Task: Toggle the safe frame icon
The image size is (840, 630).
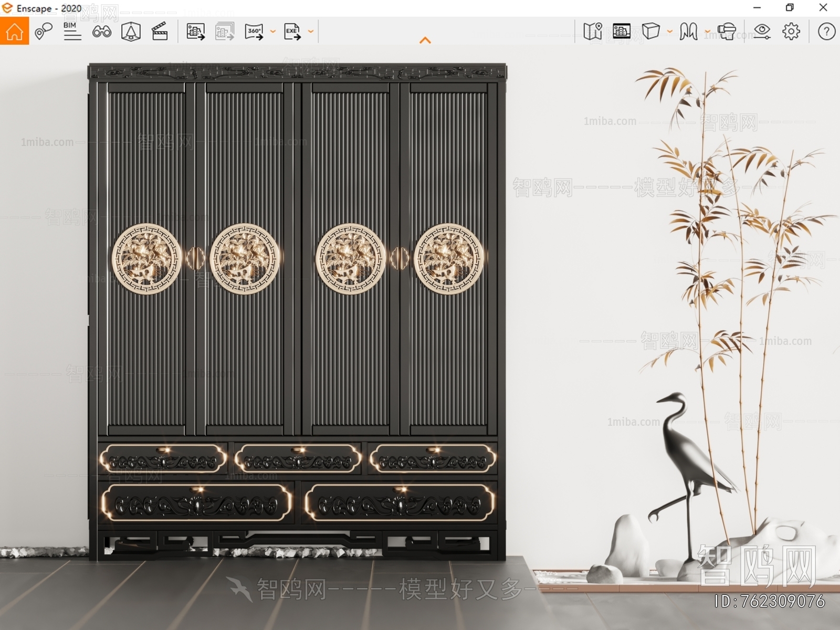Action: click(x=131, y=31)
